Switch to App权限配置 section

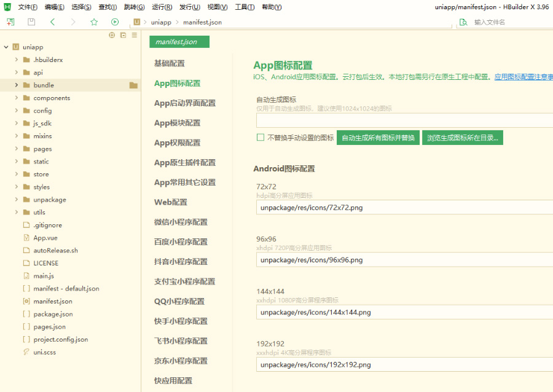click(177, 143)
